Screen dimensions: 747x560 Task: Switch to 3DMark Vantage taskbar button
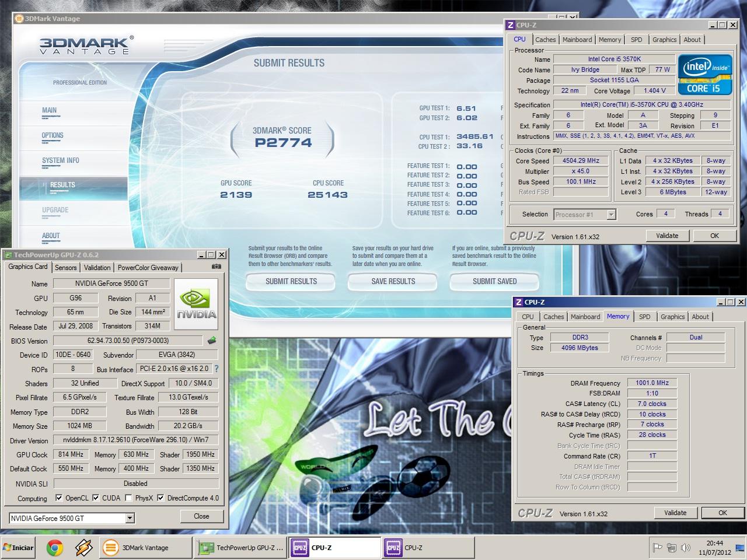click(x=145, y=548)
